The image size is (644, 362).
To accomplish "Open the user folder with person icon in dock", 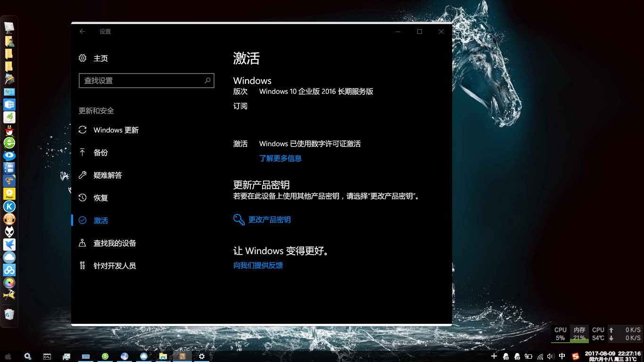I will point(9,41).
